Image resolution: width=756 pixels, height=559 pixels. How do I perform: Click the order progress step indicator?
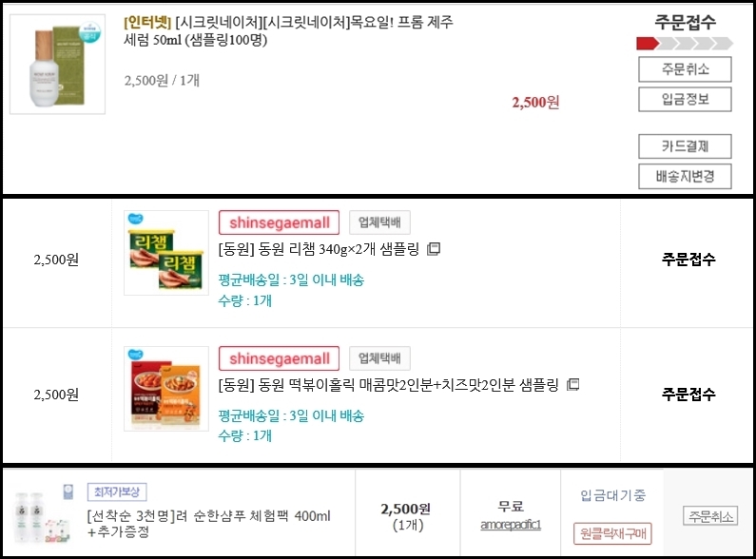click(x=685, y=44)
